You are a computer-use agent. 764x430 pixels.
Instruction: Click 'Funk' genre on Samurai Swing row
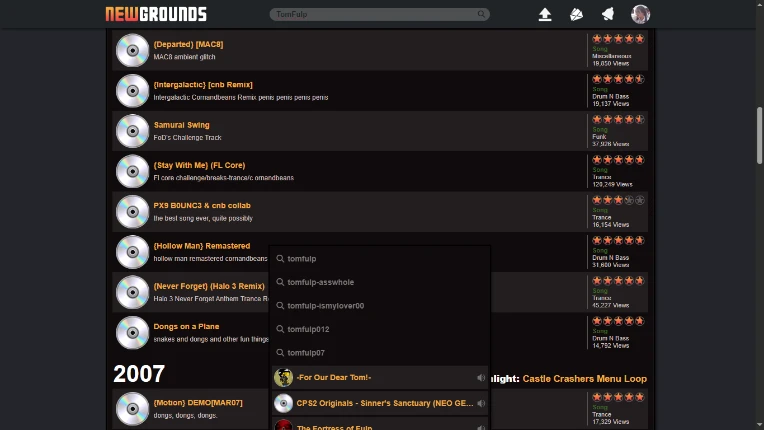pos(599,137)
